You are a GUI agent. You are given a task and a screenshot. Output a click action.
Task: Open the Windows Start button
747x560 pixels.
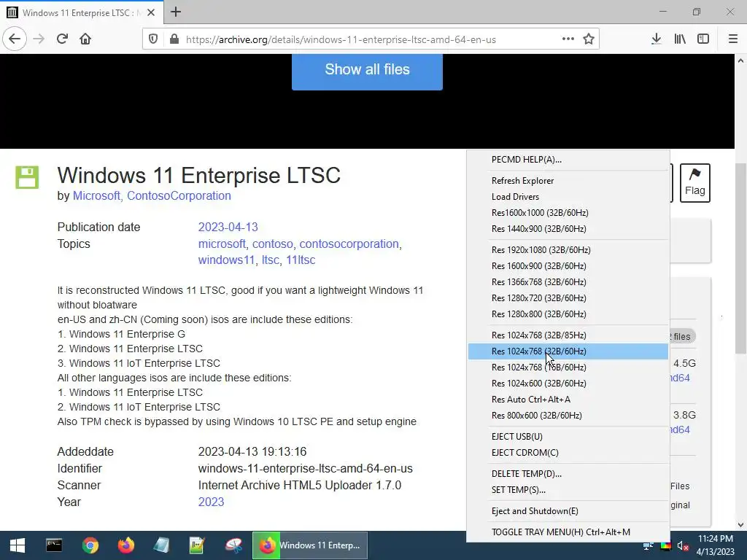pos(18,545)
